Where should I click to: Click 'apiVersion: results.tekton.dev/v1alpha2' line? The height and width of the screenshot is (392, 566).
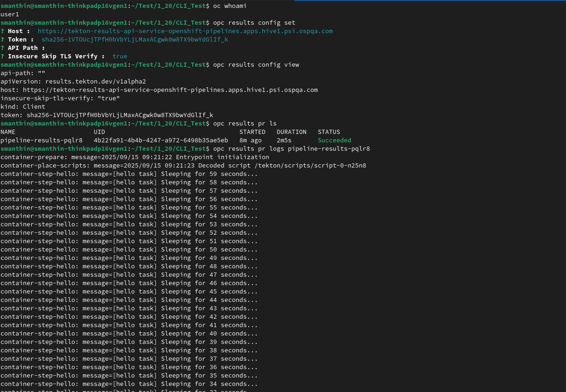pyautogui.click(x=73, y=82)
